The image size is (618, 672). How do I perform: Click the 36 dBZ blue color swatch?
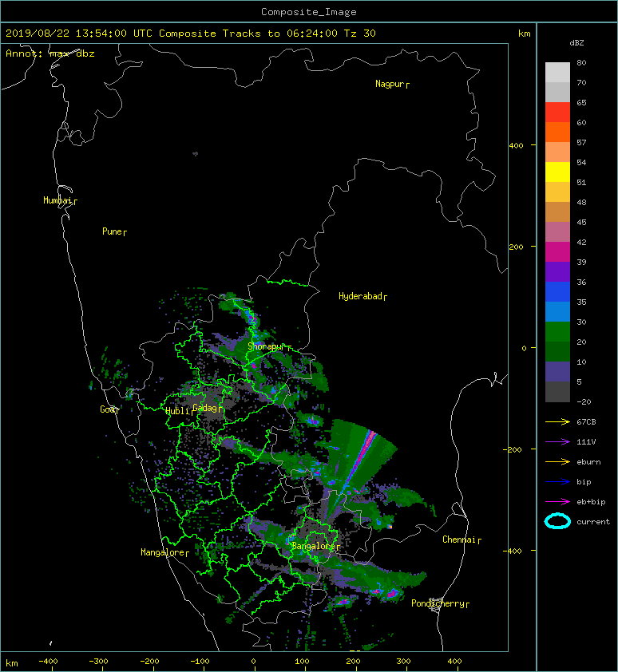[557, 292]
